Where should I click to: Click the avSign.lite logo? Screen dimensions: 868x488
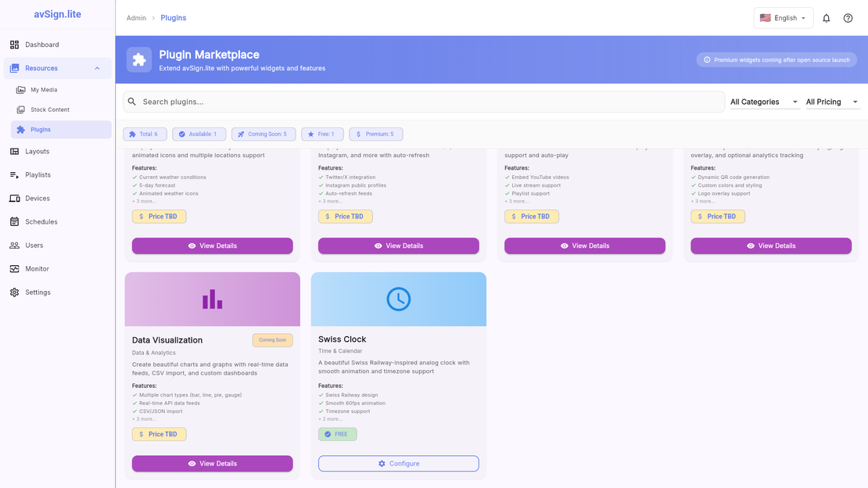pyautogui.click(x=58, y=14)
